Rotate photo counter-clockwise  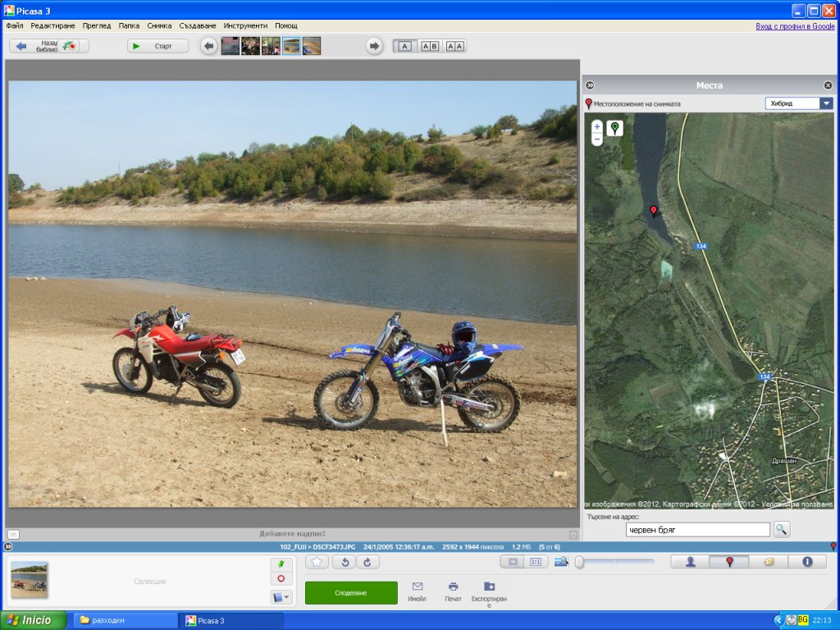345,562
